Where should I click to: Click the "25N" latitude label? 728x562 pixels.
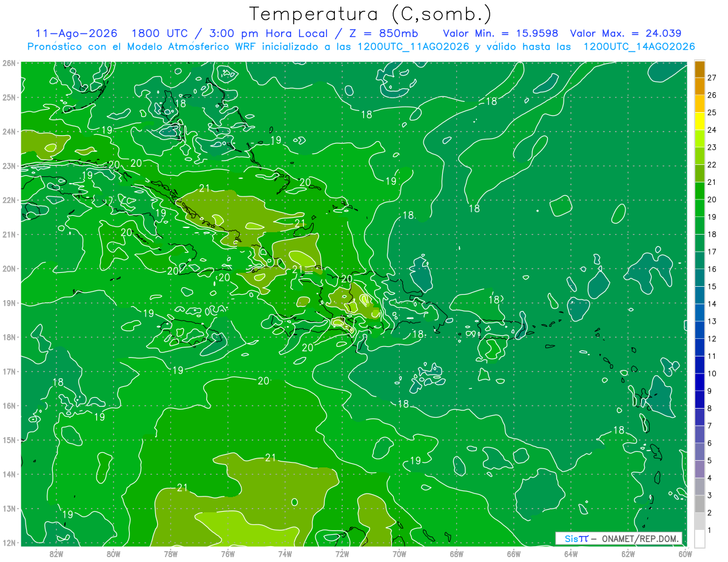(10, 97)
